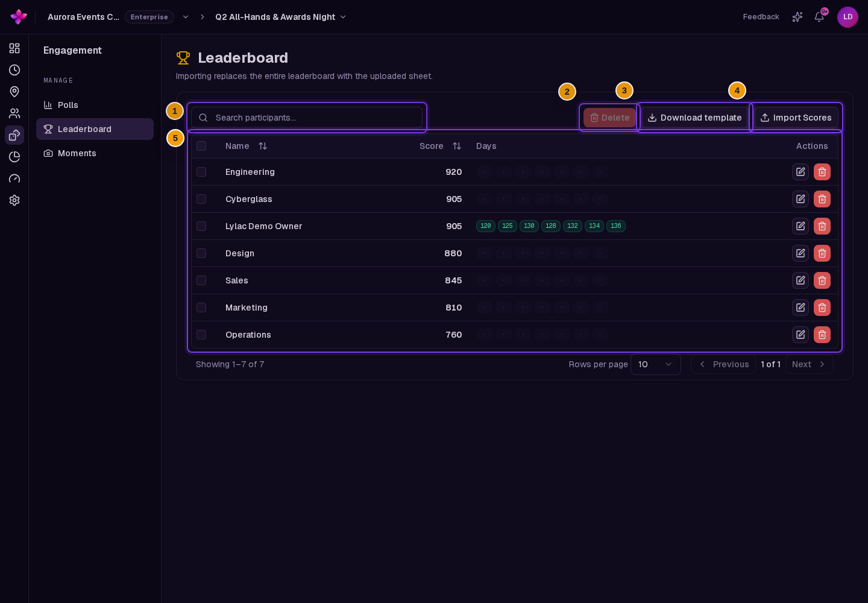Edit the Lylac Demo Owner row
This screenshot has width=868, height=603.
click(800, 226)
